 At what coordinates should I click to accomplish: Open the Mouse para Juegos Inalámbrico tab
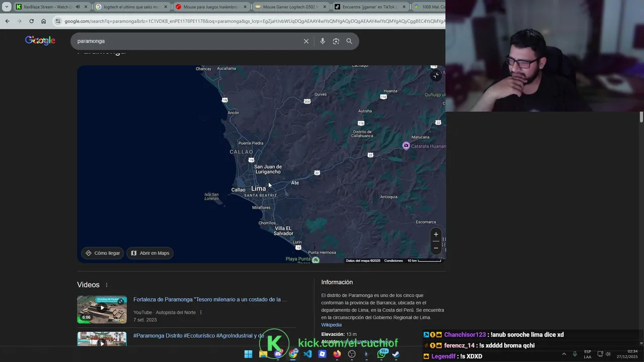[x=211, y=7]
